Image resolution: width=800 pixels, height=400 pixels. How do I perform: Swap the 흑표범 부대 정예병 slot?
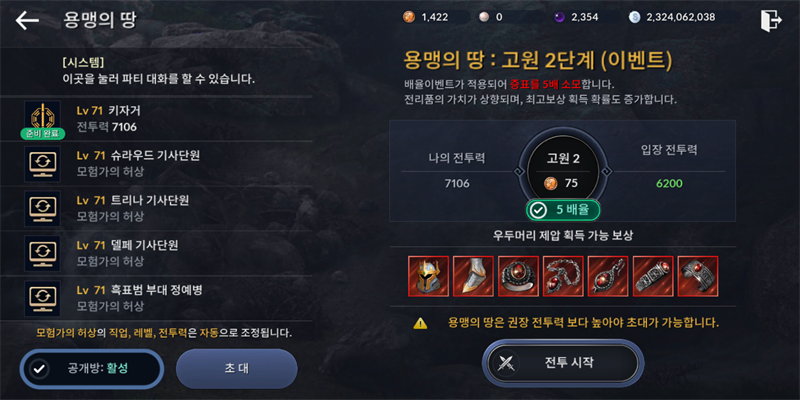[x=42, y=298]
